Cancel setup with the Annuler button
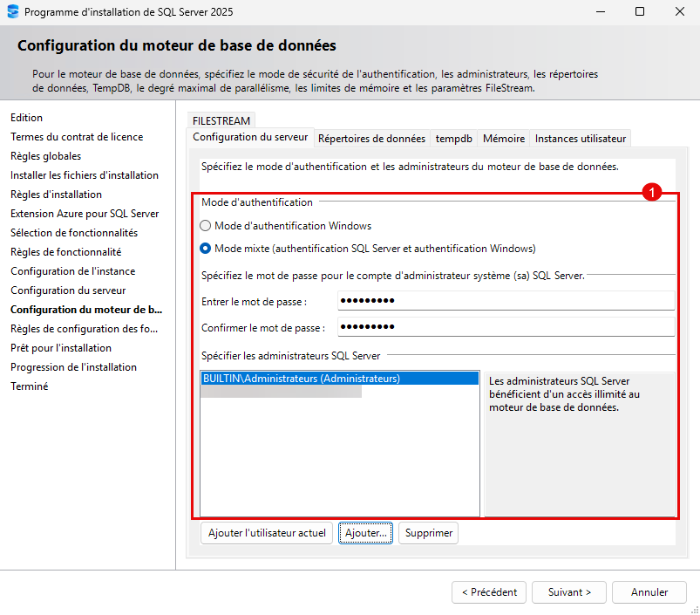 pyautogui.click(x=649, y=592)
